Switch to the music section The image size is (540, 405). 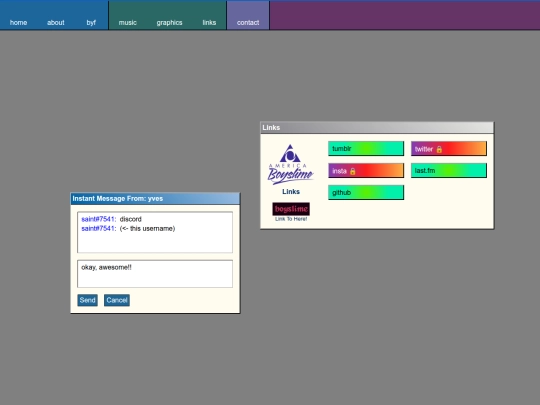pos(127,22)
